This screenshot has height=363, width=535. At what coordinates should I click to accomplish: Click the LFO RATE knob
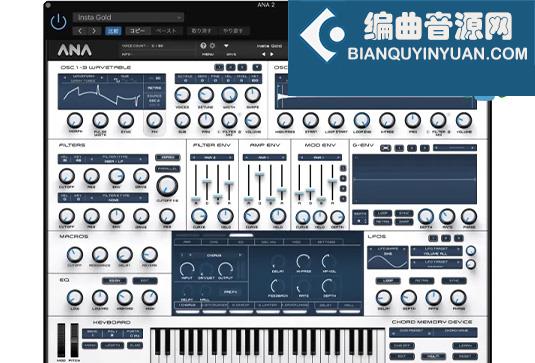tap(433, 297)
